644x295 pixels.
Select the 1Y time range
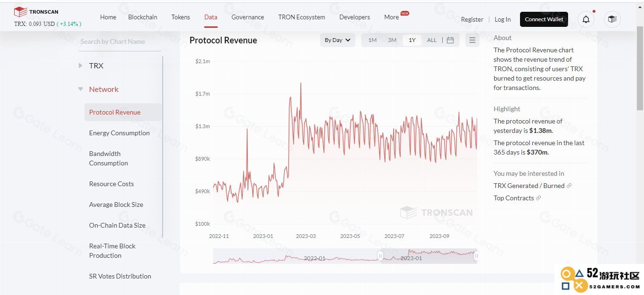click(412, 40)
